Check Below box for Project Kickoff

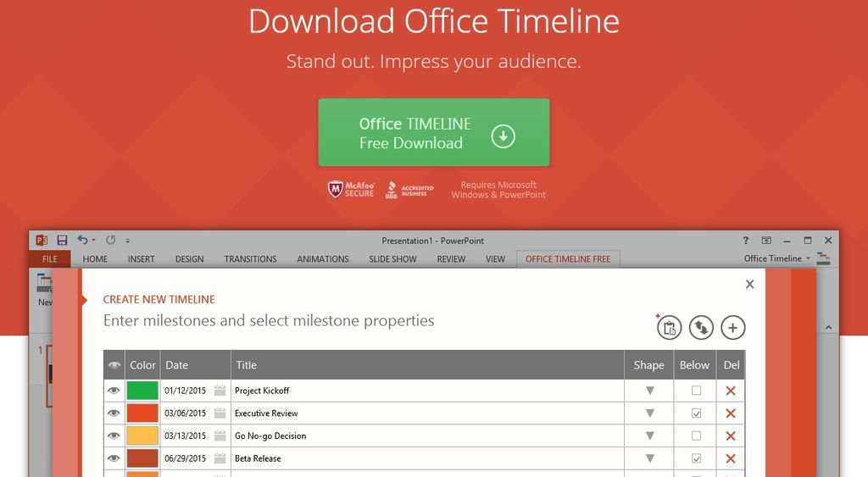click(x=696, y=391)
